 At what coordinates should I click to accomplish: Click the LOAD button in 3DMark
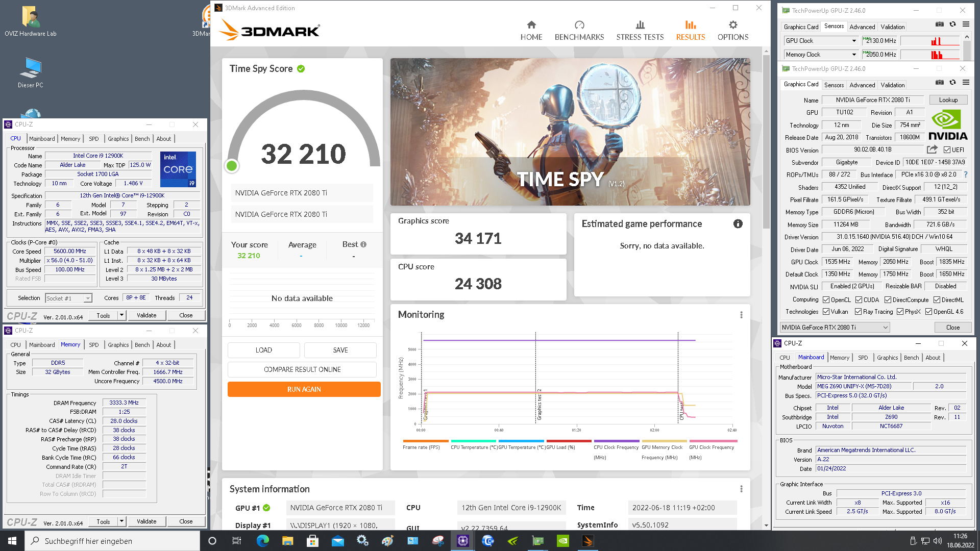point(263,350)
